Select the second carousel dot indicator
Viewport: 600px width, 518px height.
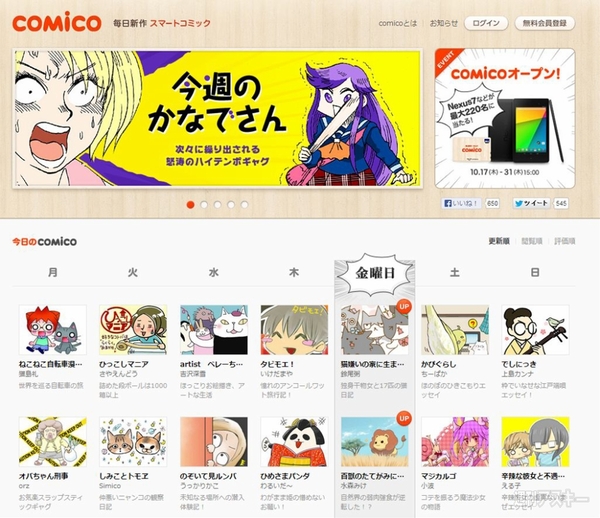coord(204,205)
